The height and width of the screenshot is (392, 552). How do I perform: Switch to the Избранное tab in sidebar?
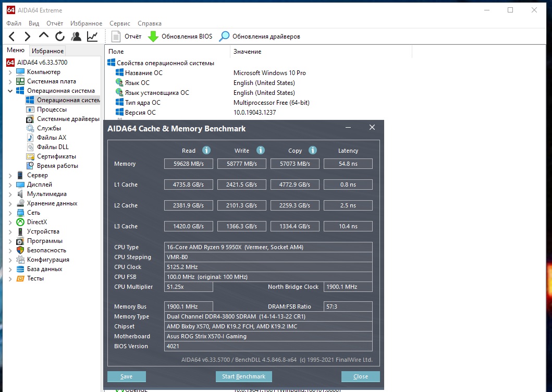point(47,51)
